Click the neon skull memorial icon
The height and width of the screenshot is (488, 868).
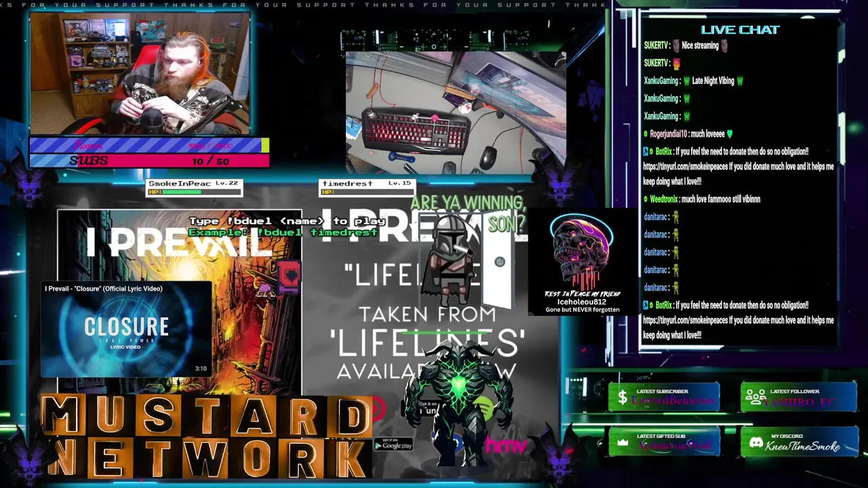[581, 252]
